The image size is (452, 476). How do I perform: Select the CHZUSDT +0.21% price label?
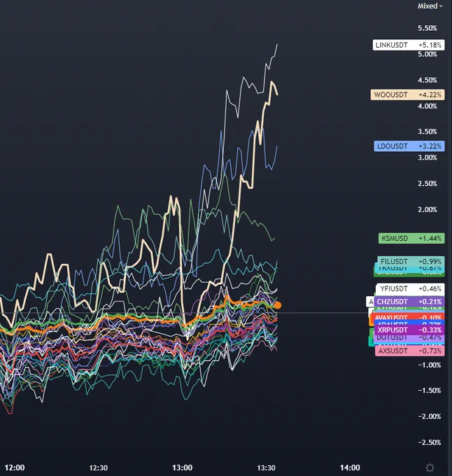tap(409, 302)
